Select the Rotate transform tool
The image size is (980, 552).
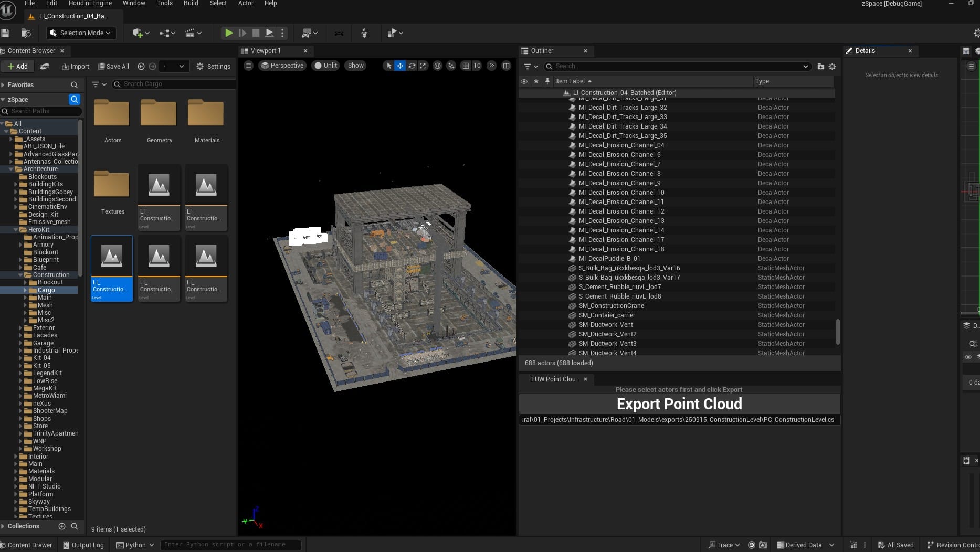point(412,66)
